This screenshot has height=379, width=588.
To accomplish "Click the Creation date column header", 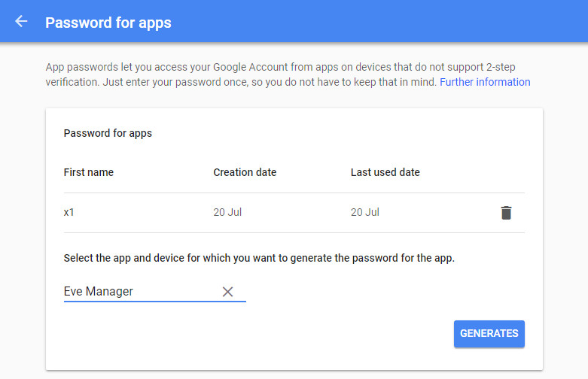I will tap(245, 172).
